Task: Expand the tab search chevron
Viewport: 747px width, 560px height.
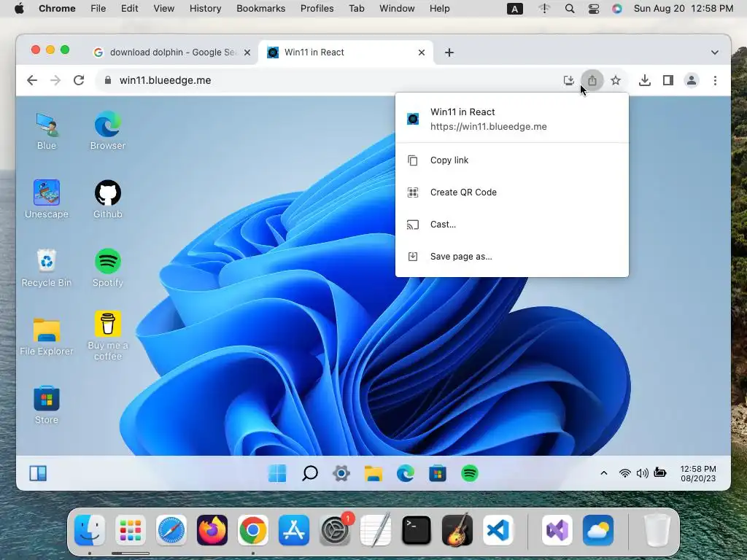Action: (715, 52)
